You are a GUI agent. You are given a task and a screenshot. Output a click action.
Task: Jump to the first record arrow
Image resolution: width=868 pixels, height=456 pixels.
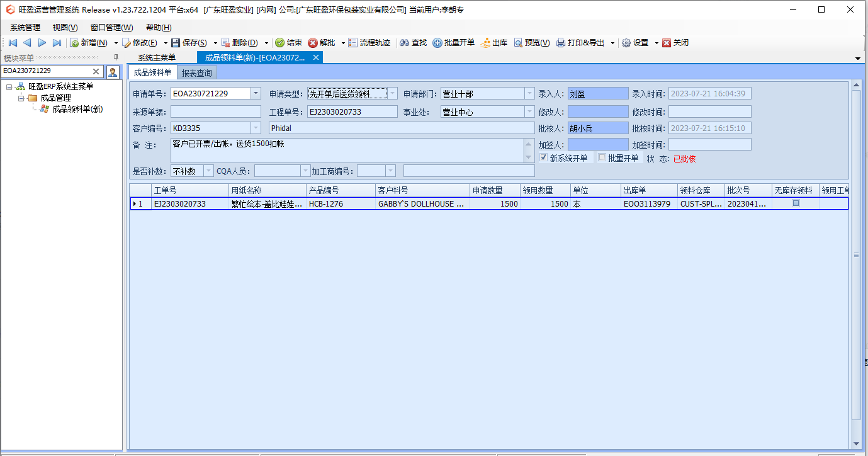click(13, 43)
